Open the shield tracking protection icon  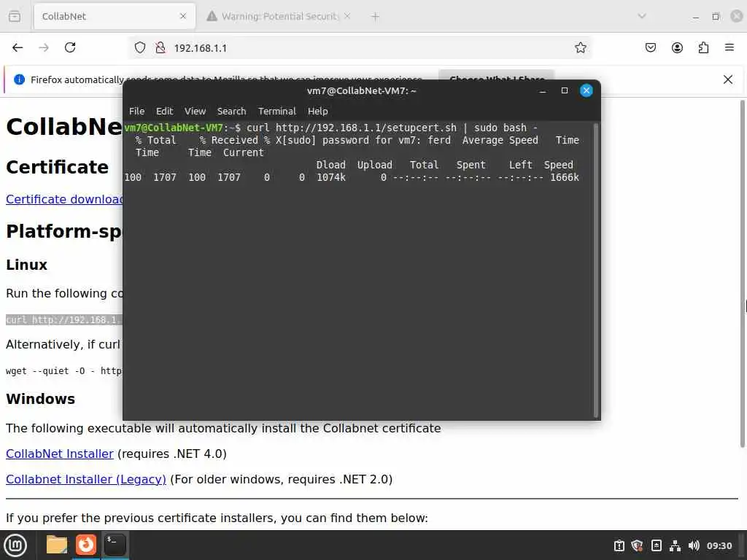(x=139, y=47)
